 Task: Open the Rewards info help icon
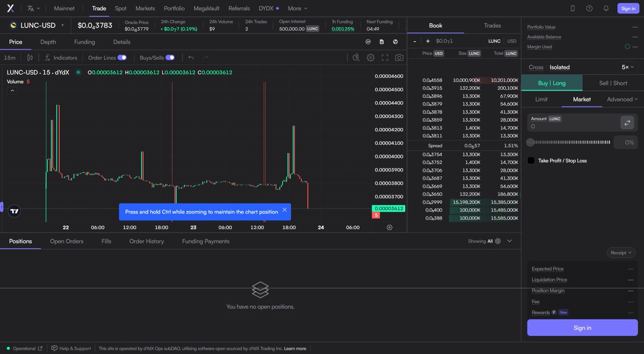(554, 312)
